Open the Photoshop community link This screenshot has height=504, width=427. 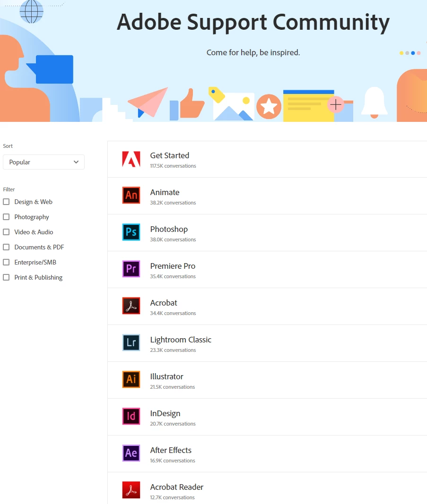169,229
